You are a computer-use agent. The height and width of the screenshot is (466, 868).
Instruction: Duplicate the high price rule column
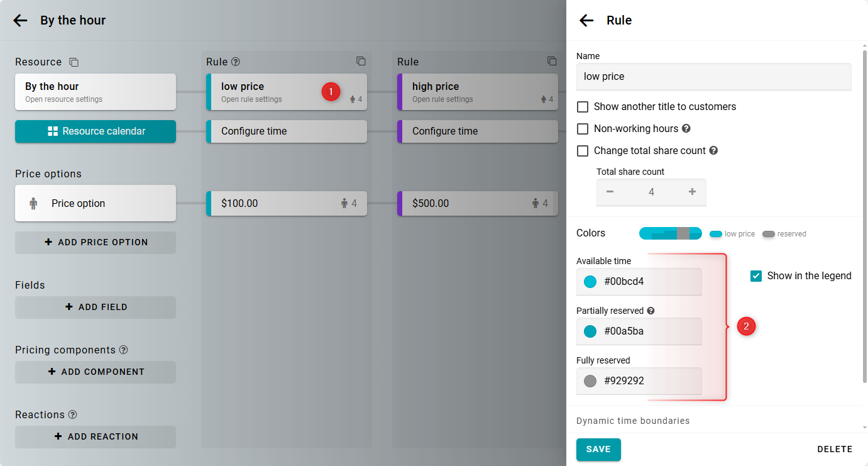552,61
